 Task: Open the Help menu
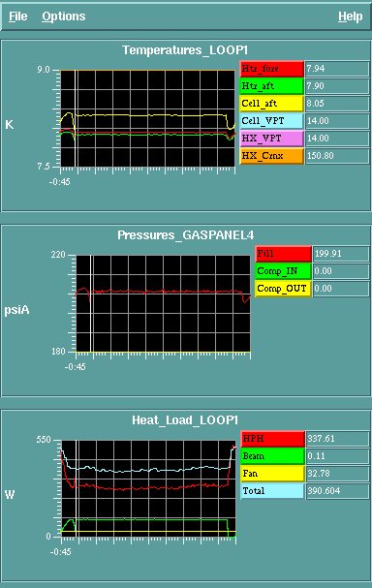click(x=351, y=16)
